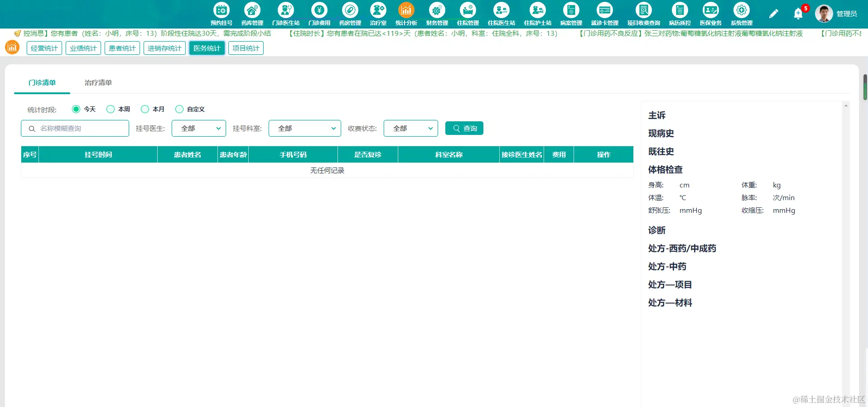Screen dimensions: 868x407
Task: Click the administrator avatar photo
Action: (x=824, y=14)
